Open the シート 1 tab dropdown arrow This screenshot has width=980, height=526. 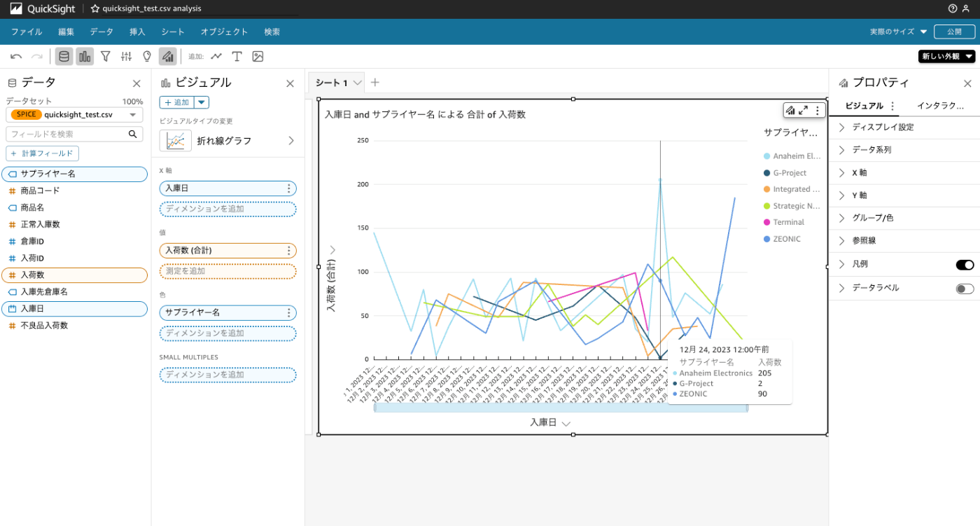coord(358,83)
